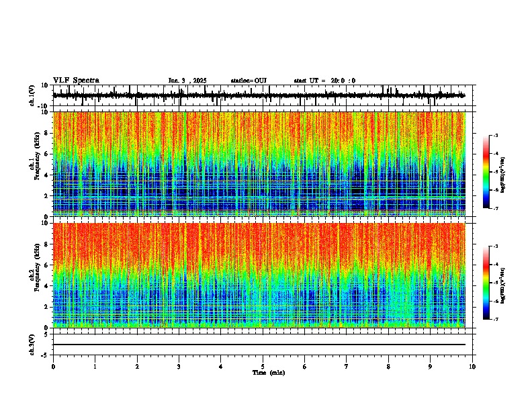Screen dimensions: 532x411
Task: Click the "4" kHz tick of ch.2 spectrogram
Action: pos(46,286)
